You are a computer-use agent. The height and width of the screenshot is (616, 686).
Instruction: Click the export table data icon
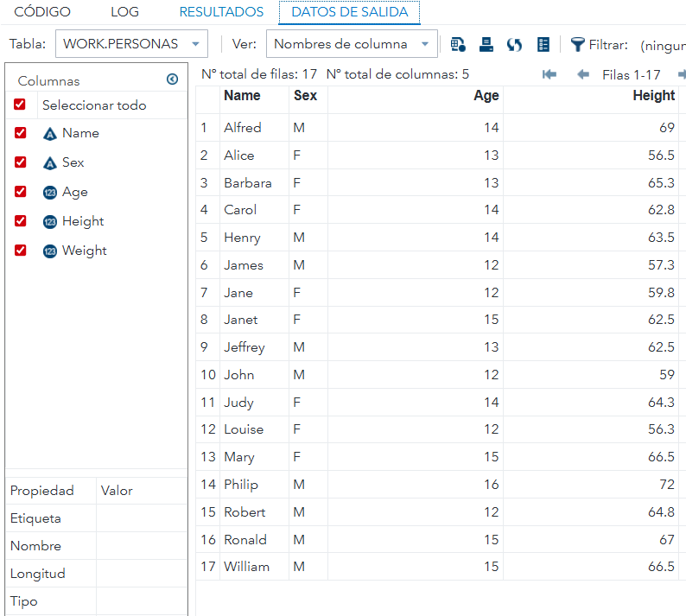486,44
